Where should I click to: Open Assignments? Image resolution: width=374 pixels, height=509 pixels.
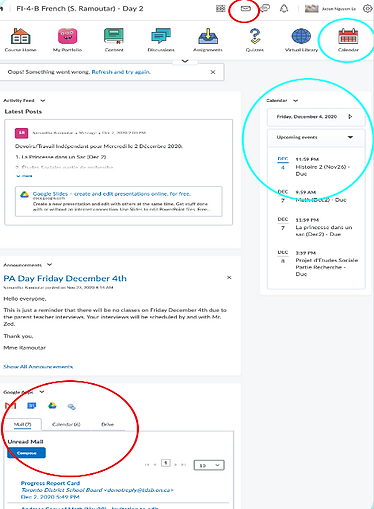coord(208,40)
